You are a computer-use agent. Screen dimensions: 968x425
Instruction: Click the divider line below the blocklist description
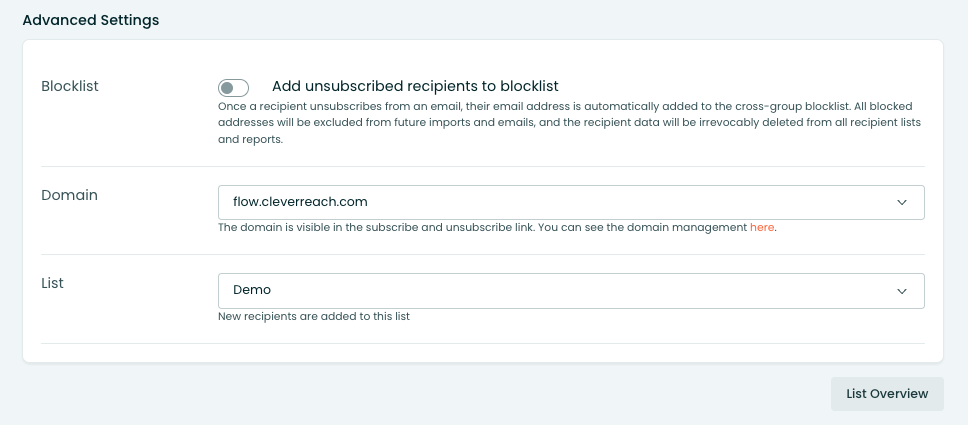[483, 166]
